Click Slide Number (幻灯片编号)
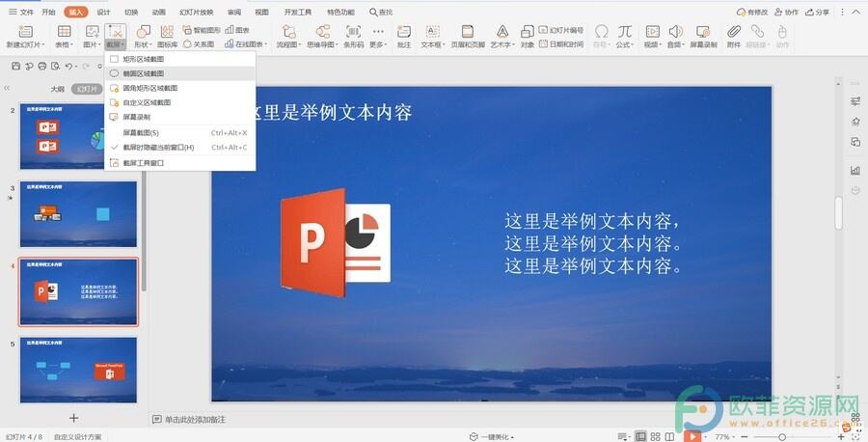The height and width of the screenshot is (442, 868). 561,30
